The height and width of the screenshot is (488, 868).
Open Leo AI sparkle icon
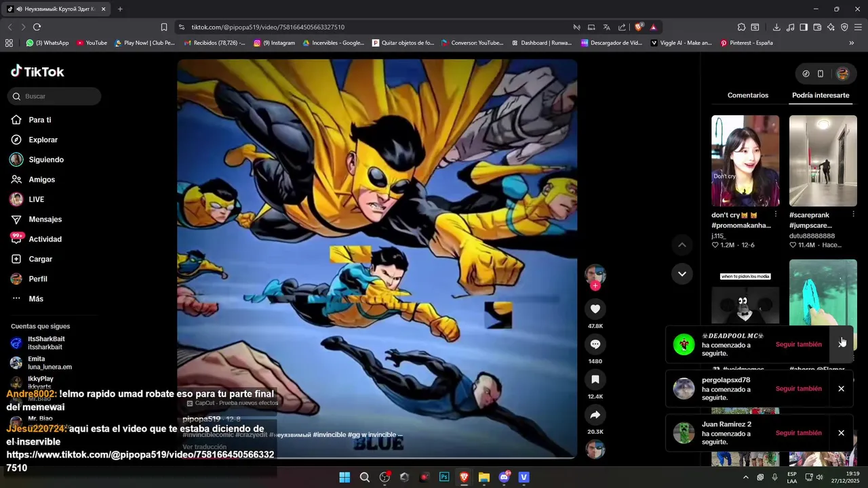(x=831, y=27)
